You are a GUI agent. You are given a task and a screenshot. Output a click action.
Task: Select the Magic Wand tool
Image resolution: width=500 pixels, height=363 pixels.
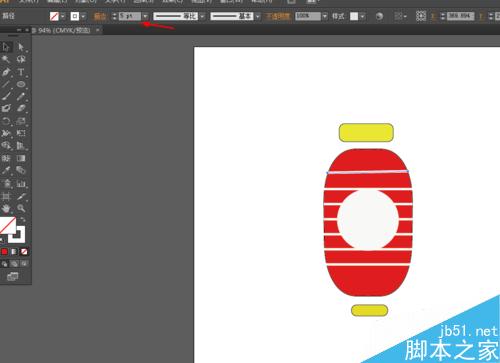[6, 59]
